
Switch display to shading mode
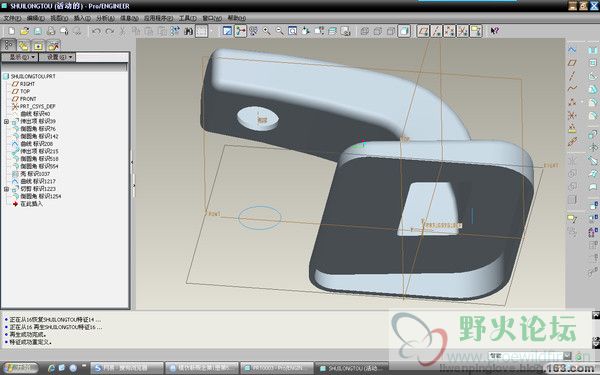[x=404, y=31]
